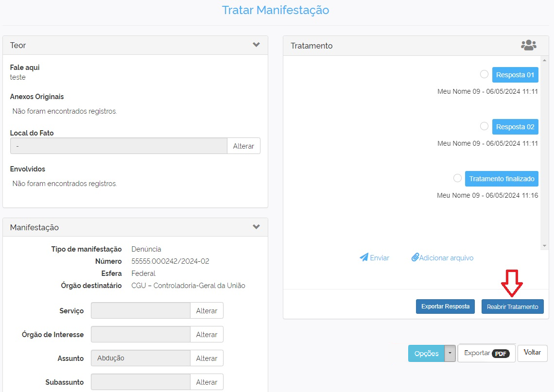
Task: Click the Tratamento panel scroll down arrow
Action: (x=545, y=246)
